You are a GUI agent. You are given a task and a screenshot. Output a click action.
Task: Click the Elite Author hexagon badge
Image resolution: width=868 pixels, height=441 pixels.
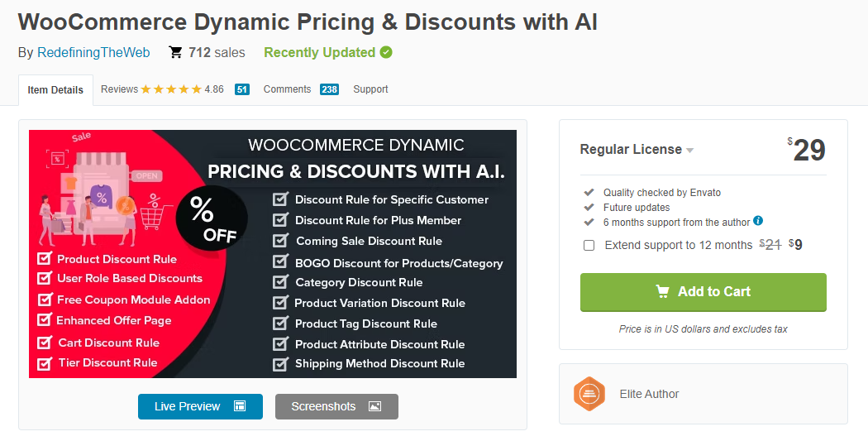tap(589, 394)
